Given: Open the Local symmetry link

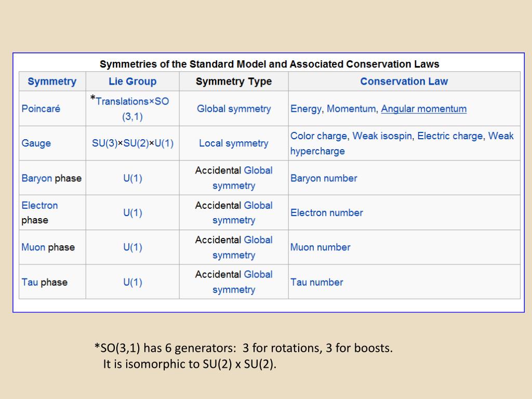Looking at the screenshot, I should click(234, 143).
